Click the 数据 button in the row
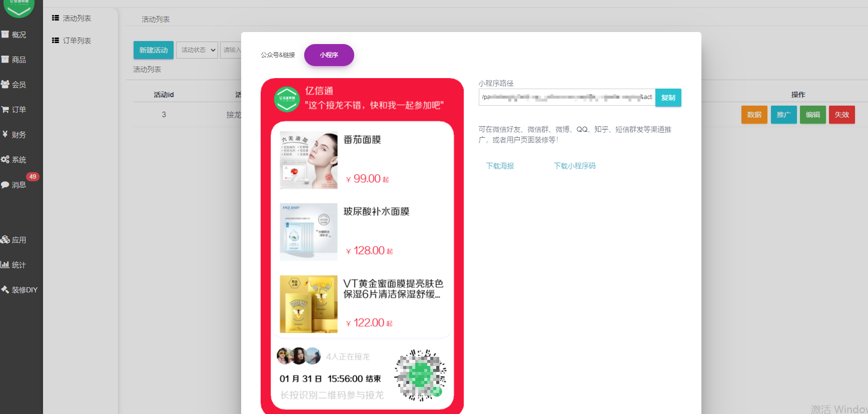Screen dimensions: 868x414 point(754,115)
